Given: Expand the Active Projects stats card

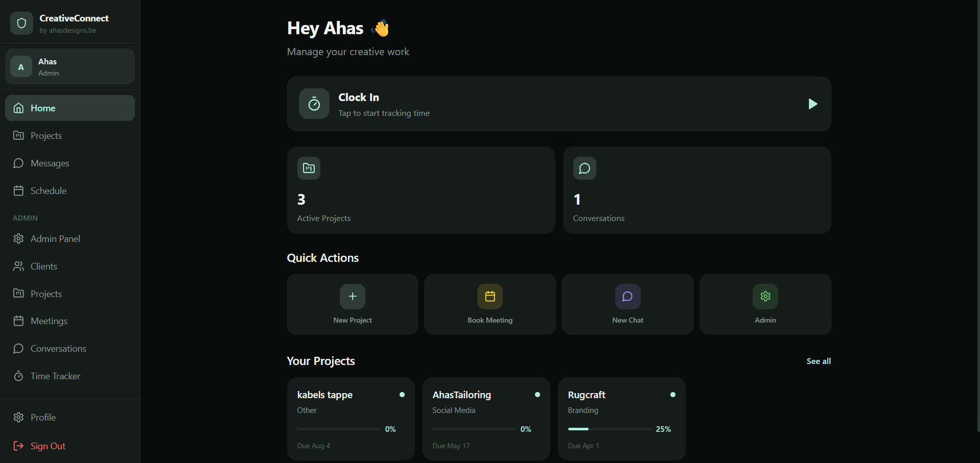Looking at the screenshot, I should point(421,190).
